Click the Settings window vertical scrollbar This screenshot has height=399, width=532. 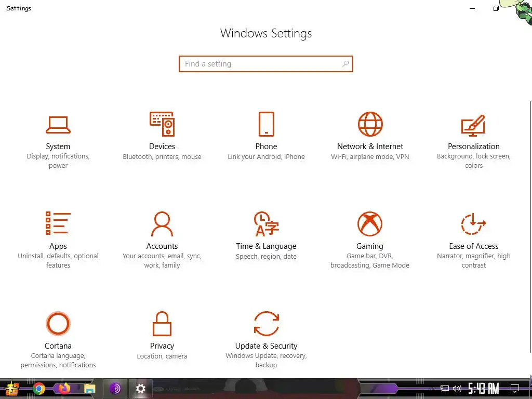click(x=530, y=227)
